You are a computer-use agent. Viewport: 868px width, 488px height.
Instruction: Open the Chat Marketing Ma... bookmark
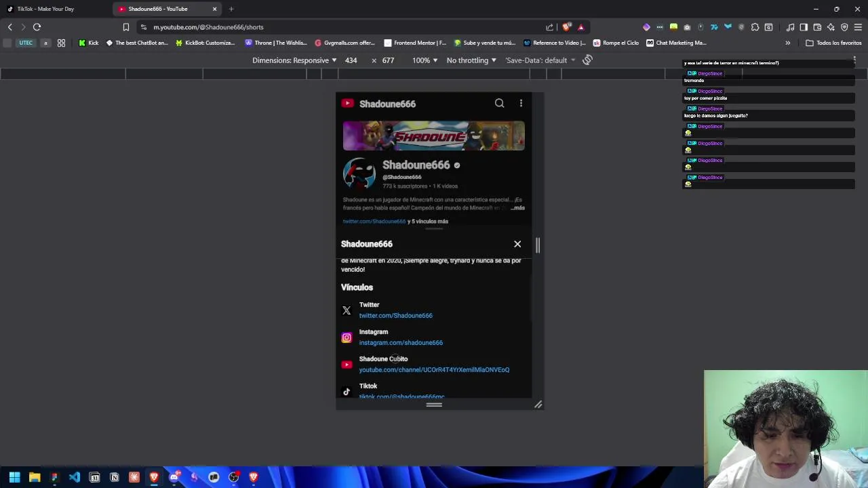point(676,43)
